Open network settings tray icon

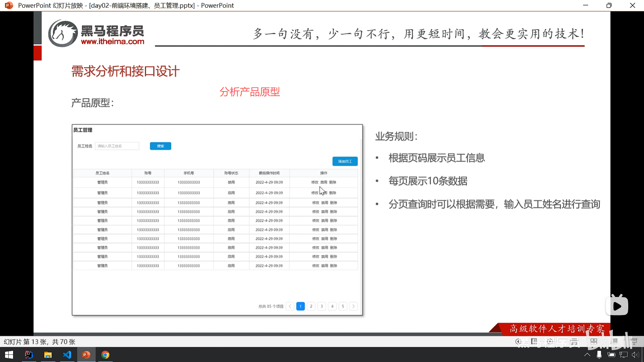click(623, 355)
